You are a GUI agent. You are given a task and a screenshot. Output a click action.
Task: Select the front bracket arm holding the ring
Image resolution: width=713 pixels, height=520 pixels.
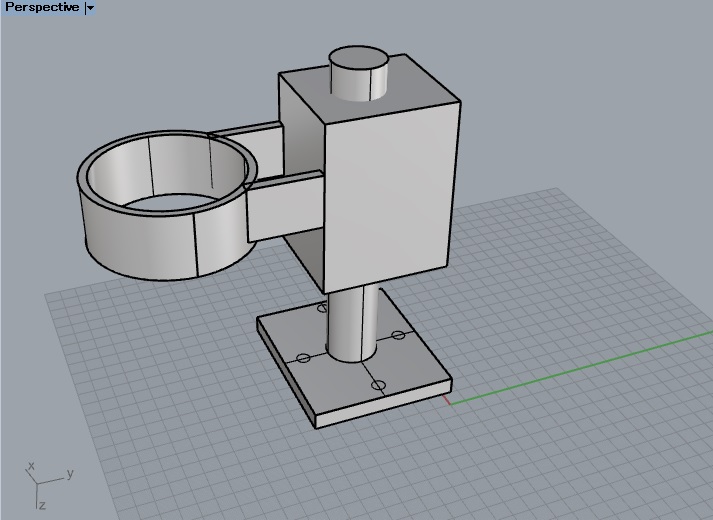tap(286, 207)
